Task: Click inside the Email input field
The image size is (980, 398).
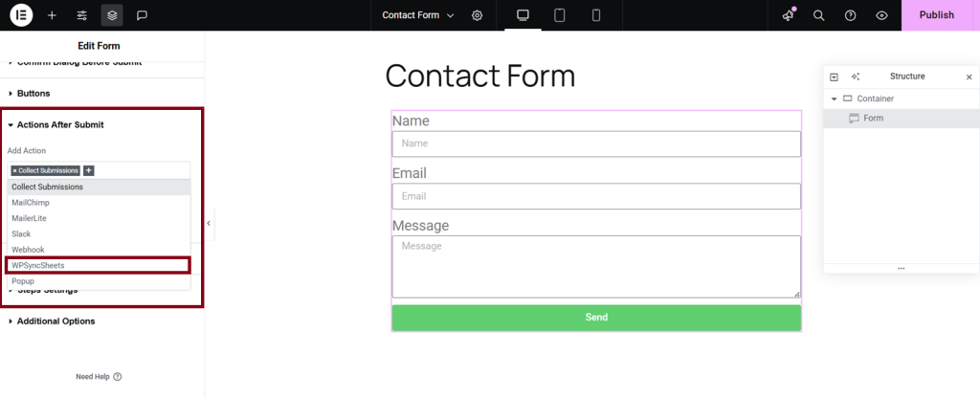Action: click(596, 196)
